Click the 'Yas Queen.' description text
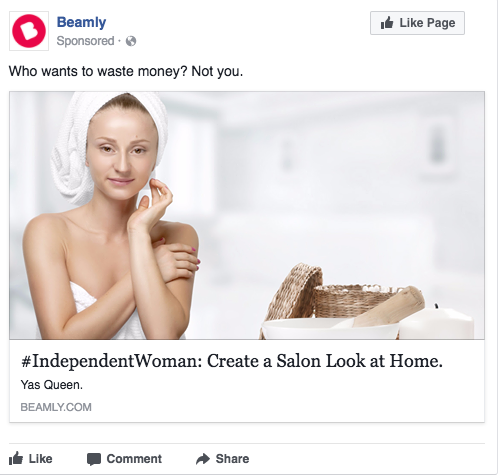This screenshot has height=475, width=498. tap(52, 385)
